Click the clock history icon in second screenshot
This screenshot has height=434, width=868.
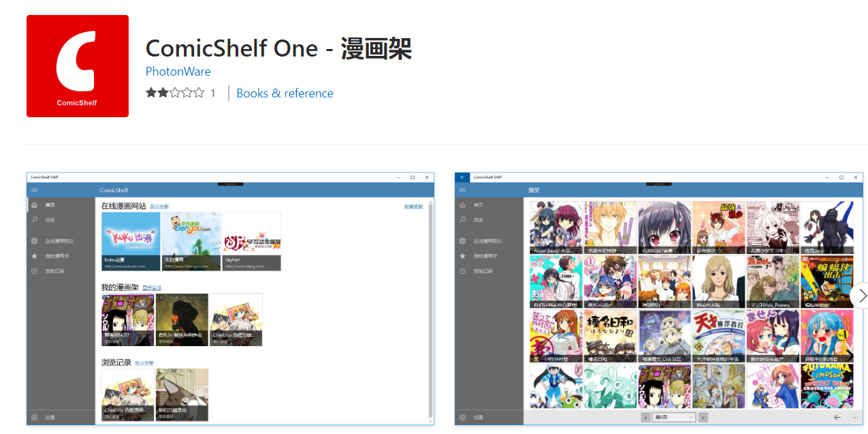tap(462, 271)
